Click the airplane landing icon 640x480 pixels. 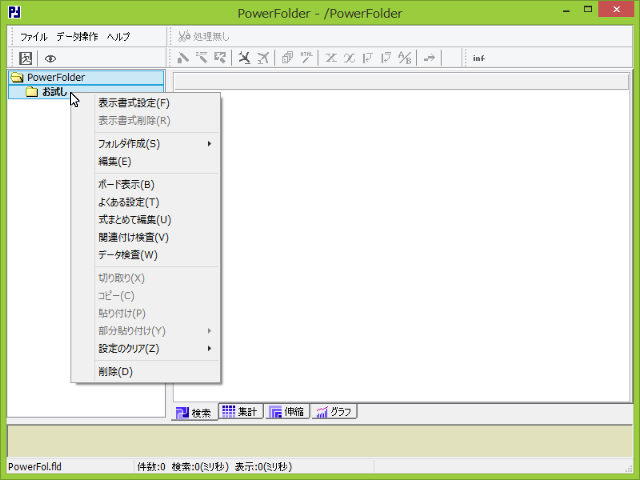(244, 58)
